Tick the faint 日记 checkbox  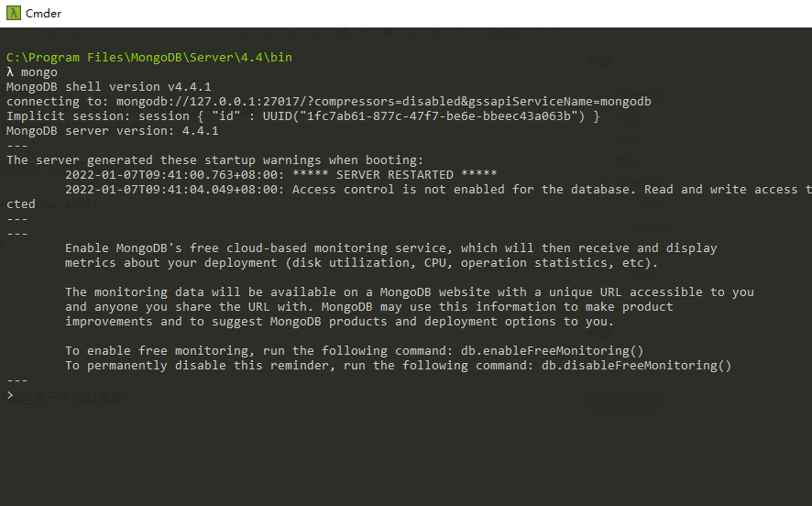click(x=603, y=117)
